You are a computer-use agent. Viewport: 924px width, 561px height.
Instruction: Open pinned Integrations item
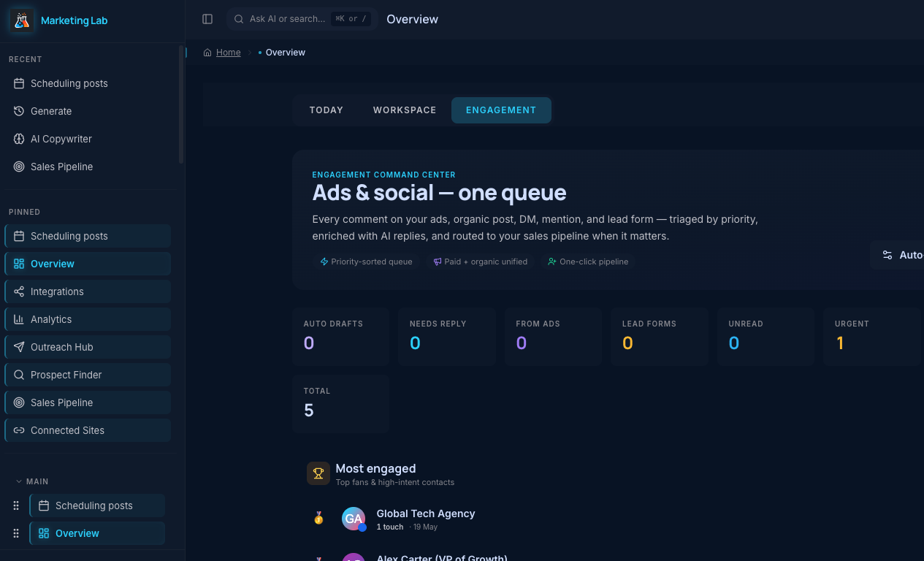[x=88, y=291]
